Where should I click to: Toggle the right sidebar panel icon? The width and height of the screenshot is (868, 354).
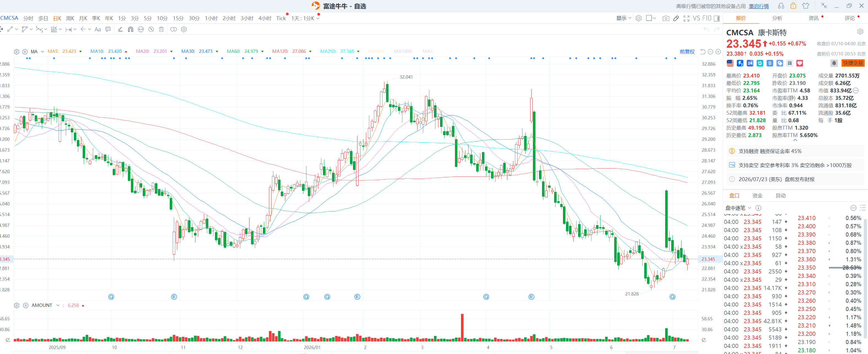pyautogui.click(x=717, y=18)
